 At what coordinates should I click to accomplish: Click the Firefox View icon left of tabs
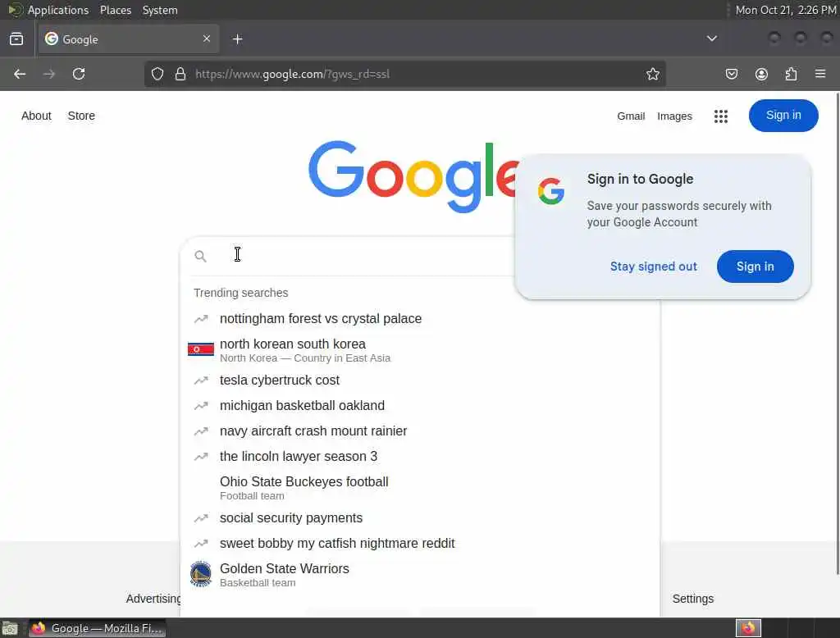pyautogui.click(x=16, y=39)
